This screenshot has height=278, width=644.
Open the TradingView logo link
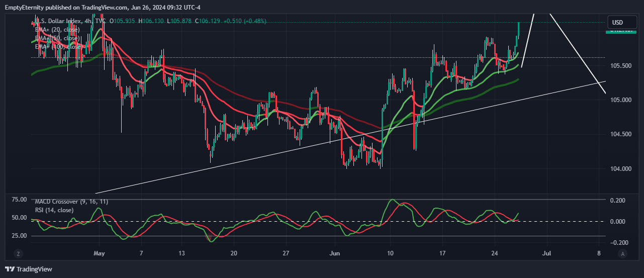tap(28, 269)
